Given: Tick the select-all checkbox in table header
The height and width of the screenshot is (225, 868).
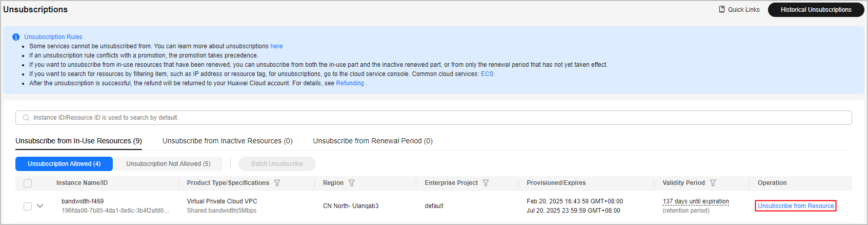Looking at the screenshot, I should click(28, 183).
